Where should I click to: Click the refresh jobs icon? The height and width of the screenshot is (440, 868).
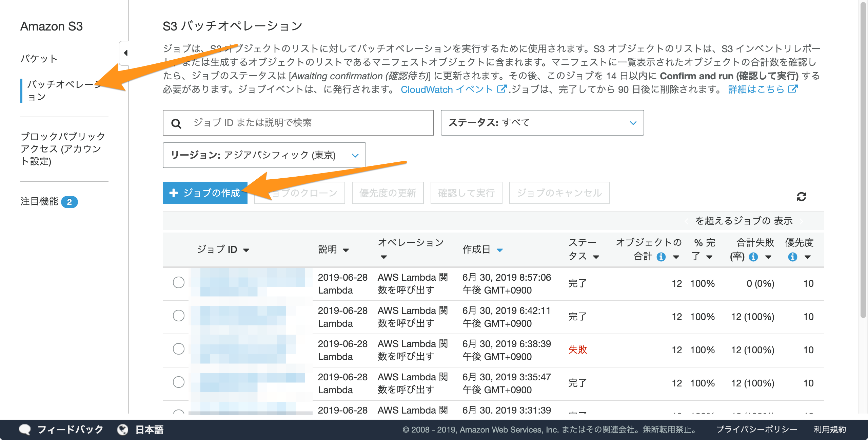click(801, 197)
